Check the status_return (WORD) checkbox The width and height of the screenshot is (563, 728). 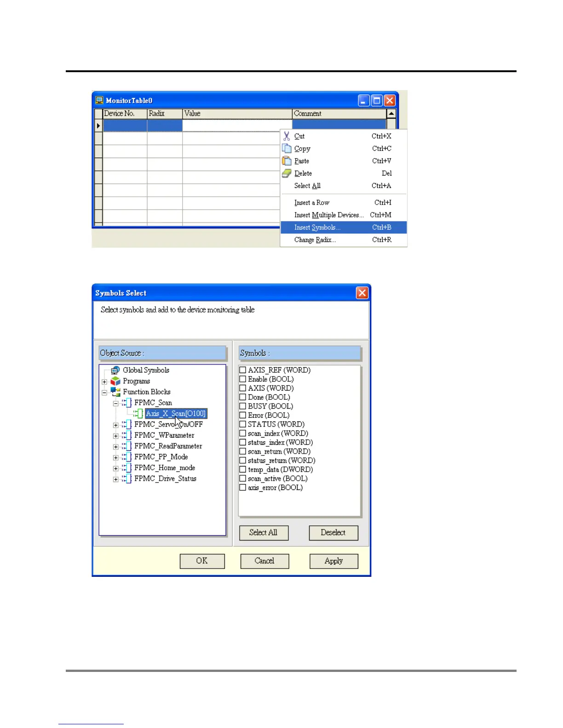243,461
